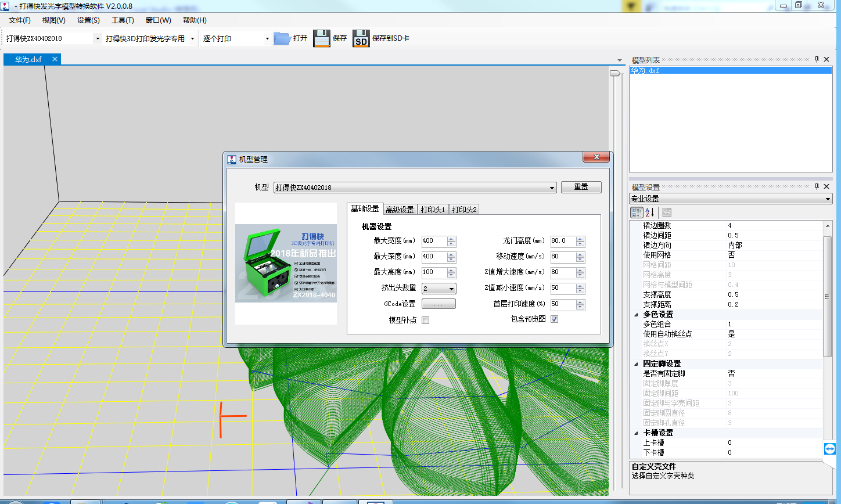Open the 工具(T) menu
This screenshot has height=504, width=841.
coord(123,20)
